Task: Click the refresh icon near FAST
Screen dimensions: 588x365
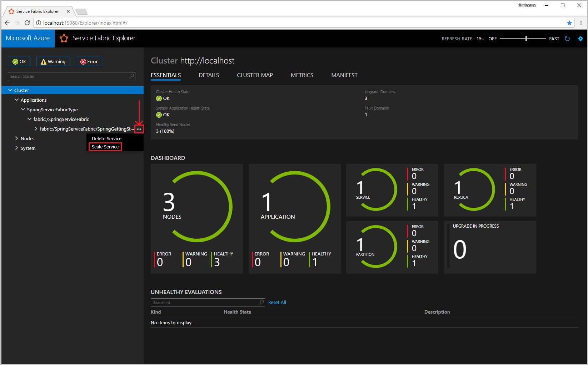Action: 567,39
